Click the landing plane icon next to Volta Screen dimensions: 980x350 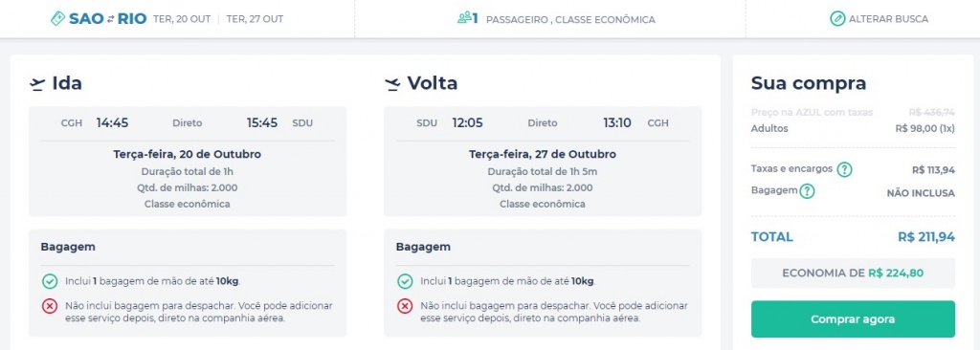[392, 84]
